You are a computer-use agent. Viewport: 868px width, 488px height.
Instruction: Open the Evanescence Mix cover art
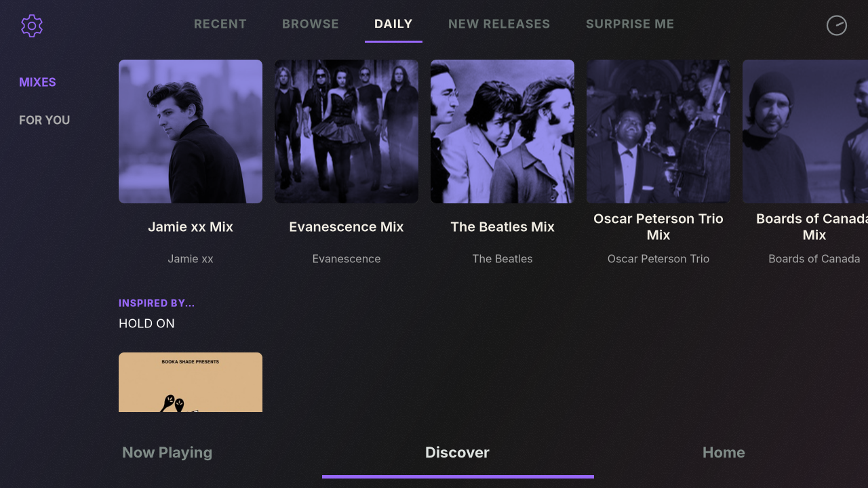click(347, 131)
